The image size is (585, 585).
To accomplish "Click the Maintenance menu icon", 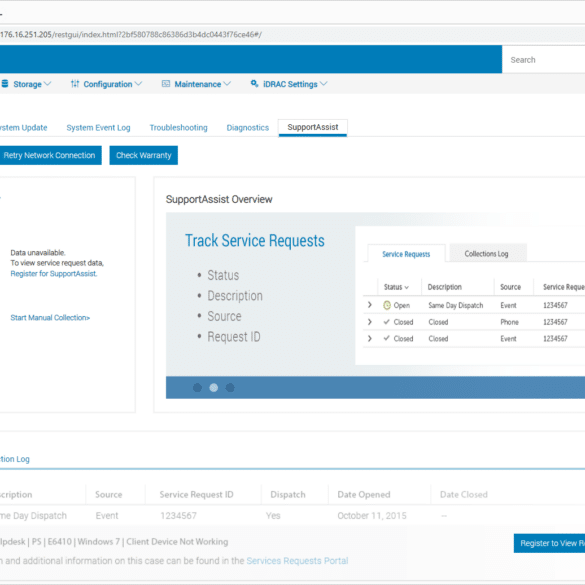I will pos(166,84).
